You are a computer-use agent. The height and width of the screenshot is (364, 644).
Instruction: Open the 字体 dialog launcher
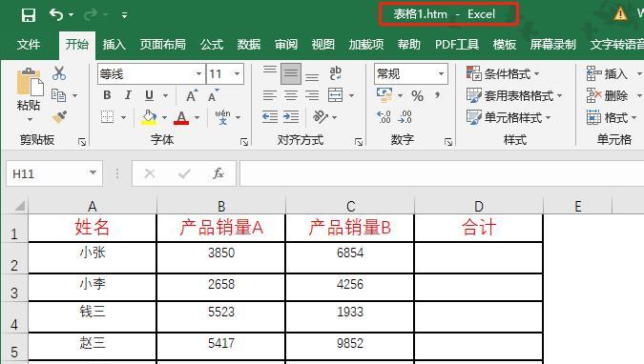(x=244, y=142)
